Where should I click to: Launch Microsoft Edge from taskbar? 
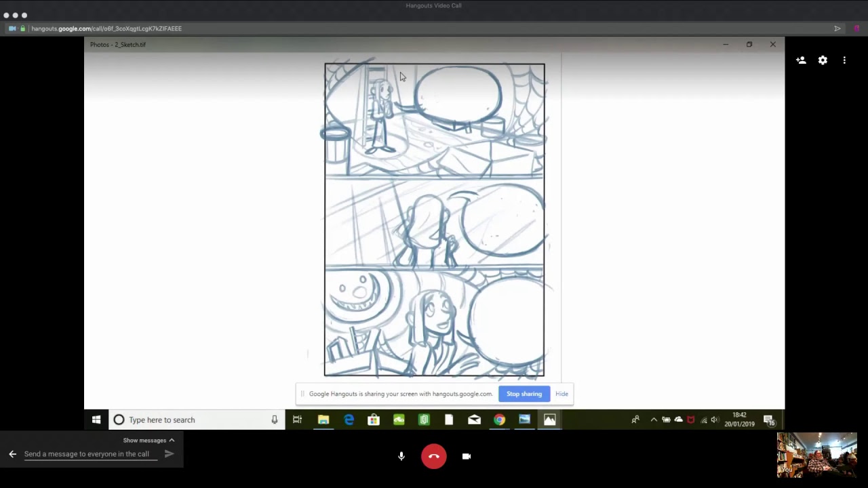[349, 420]
